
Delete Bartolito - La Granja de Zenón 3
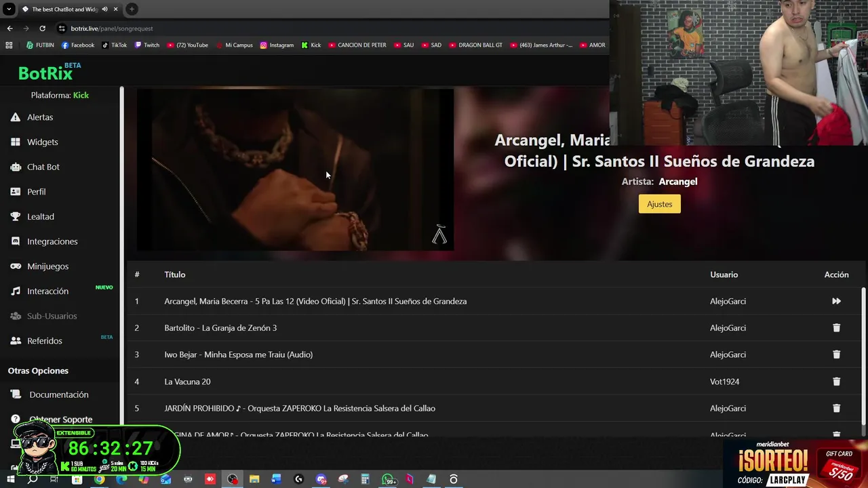[x=836, y=328]
